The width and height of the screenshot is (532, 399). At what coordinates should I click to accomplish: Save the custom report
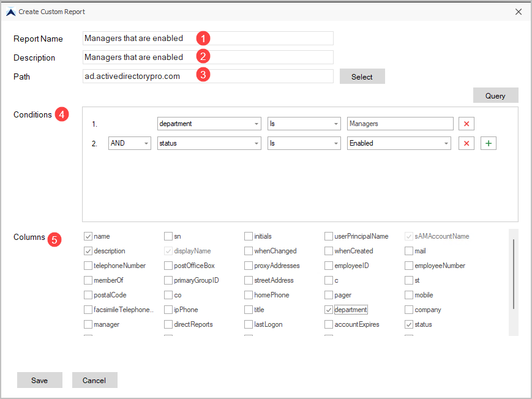[x=39, y=379]
